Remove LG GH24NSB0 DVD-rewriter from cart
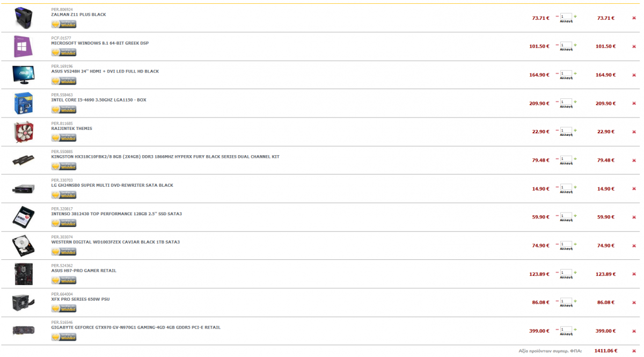The width and height of the screenshot is (644, 357). click(x=634, y=189)
